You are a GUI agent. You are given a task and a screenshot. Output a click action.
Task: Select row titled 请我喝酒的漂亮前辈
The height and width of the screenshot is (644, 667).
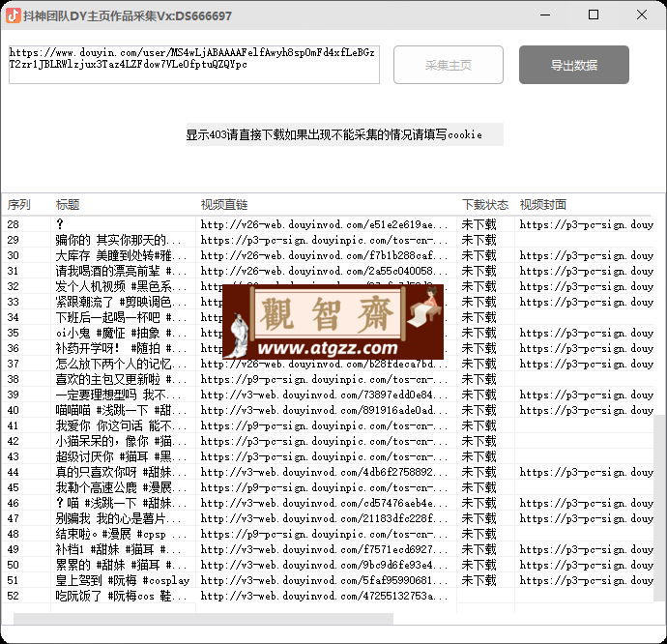pos(328,271)
